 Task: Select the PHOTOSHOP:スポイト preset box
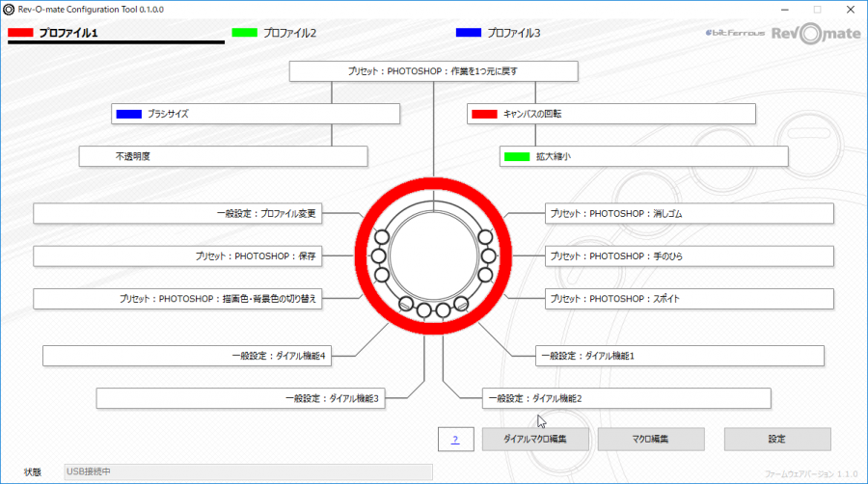pos(690,299)
